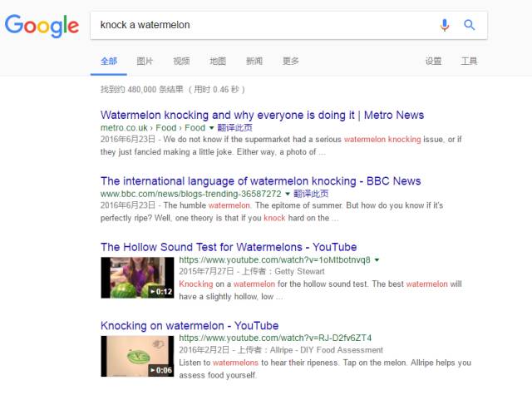The image size is (532, 395).
Task: Switch to the 新闻 tab
Action: click(x=254, y=61)
